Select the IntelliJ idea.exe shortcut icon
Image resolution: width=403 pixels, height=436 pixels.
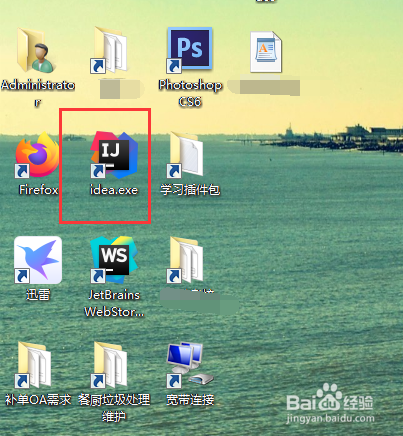pos(114,154)
